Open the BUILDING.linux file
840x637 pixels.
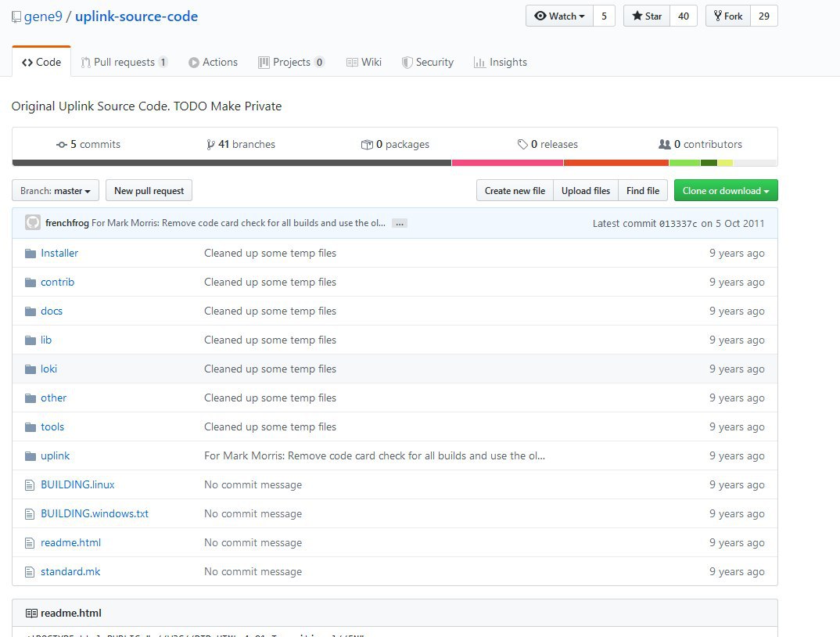point(77,484)
